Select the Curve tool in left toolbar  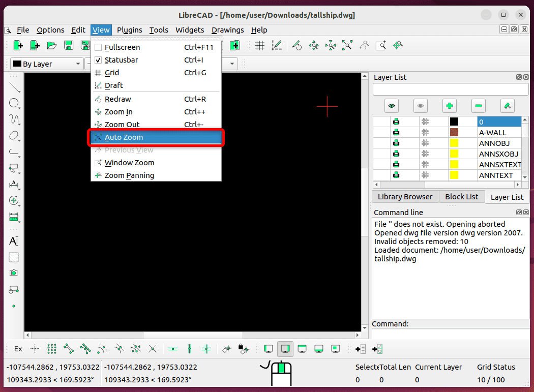coord(14,119)
